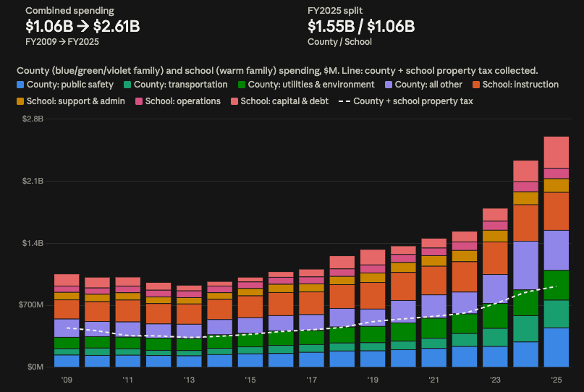Viewport: 584px width, 392px height.
Task: Select the '19 capital & debt bar segment
Action: pyautogui.click(x=373, y=257)
